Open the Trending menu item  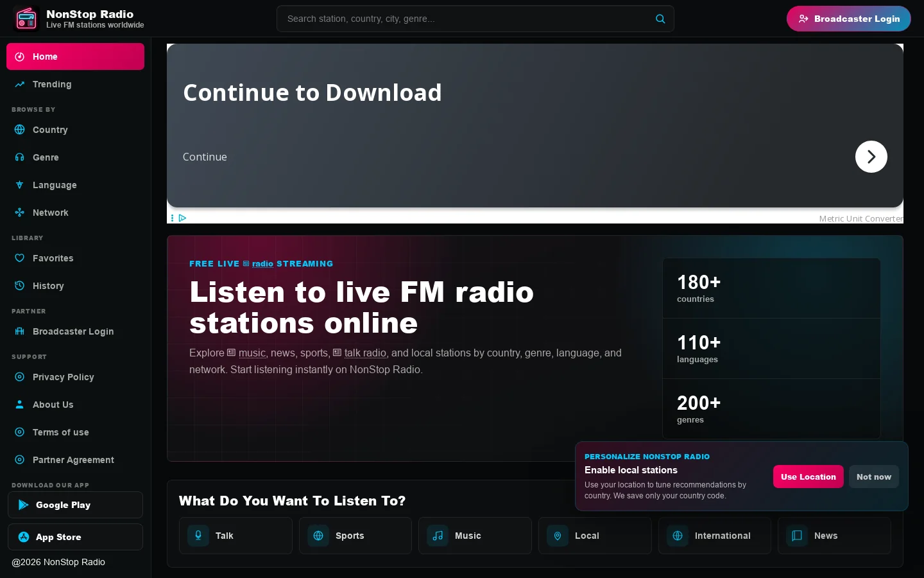click(75, 84)
